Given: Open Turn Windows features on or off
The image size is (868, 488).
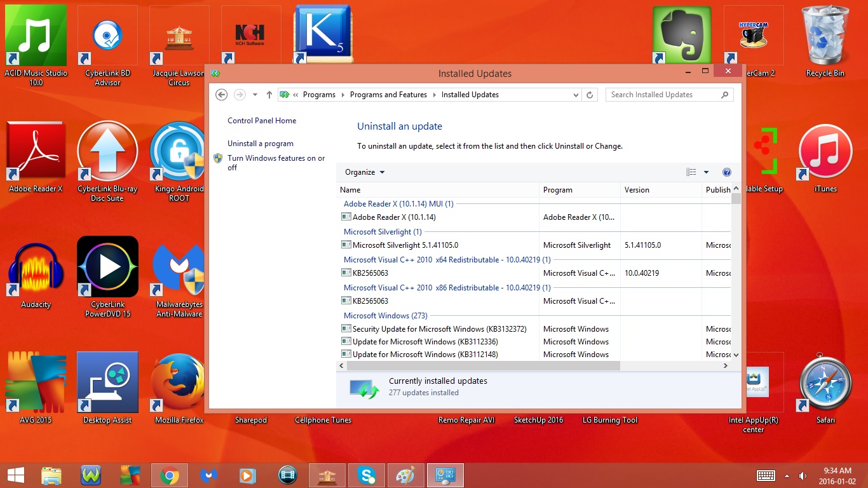Looking at the screenshot, I should 276,163.
